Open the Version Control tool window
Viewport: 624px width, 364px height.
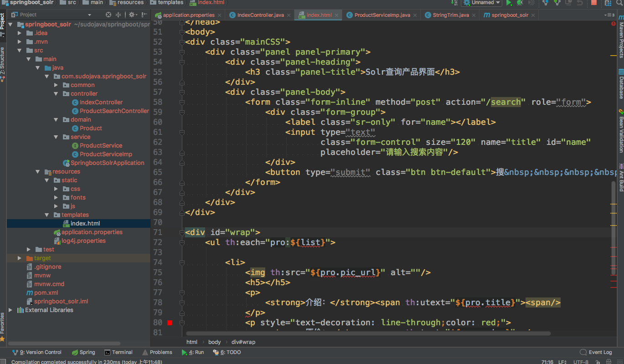pyautogui.click(x=37, y=352)
